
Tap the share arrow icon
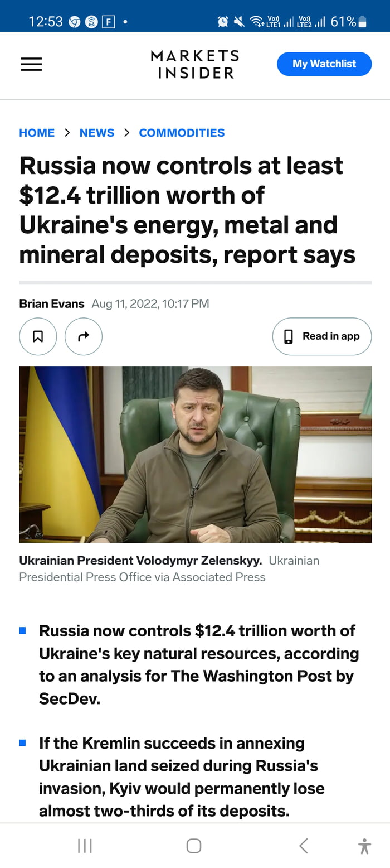pyautogui.click(x=83, y=336)
